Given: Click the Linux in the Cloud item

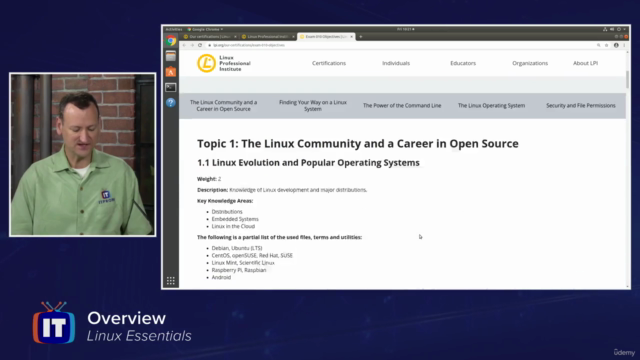Looking at the screenshot, I should pos(233,227).
